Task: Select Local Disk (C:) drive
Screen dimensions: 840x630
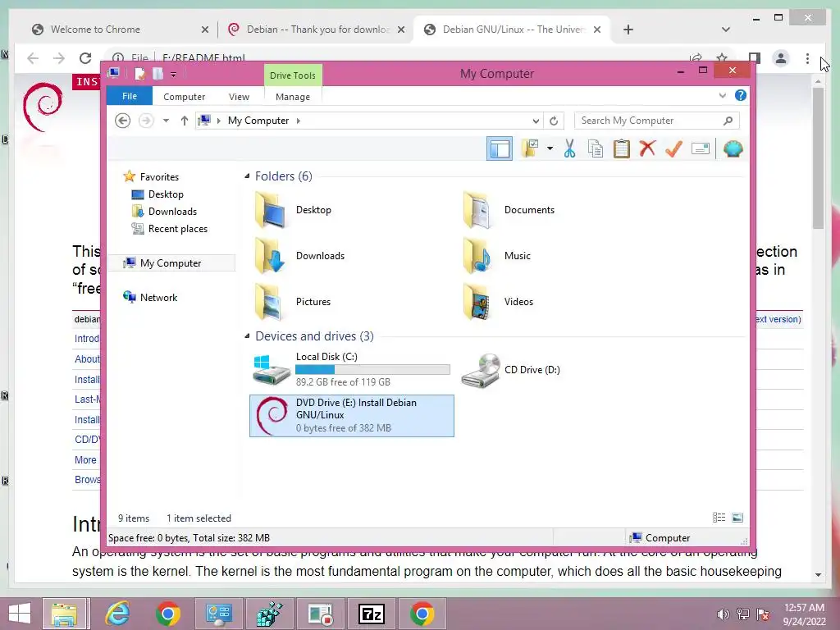Action: point(351,369)
